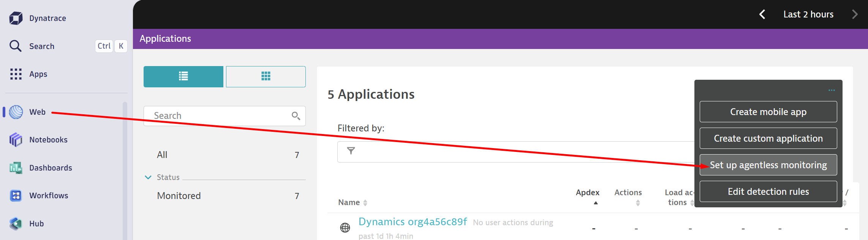Click the sidebar vertical scrollbar

[125, 171]
